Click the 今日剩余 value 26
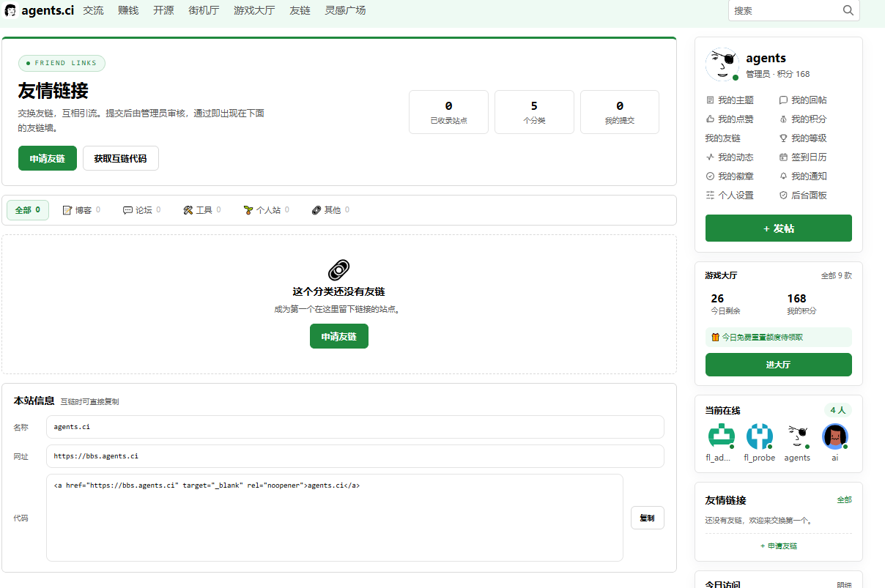This screenshot has height=588, width=885. [717, 299]
